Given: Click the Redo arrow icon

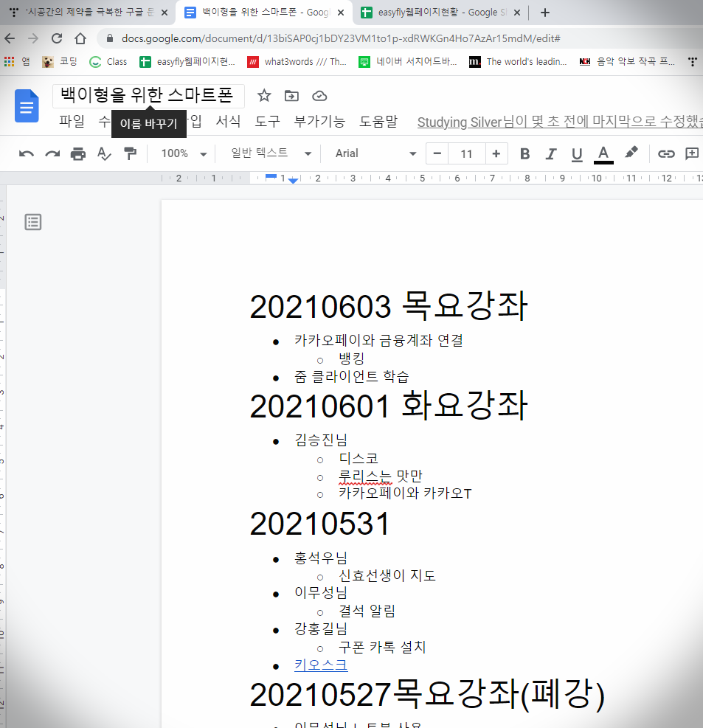Looking at the screenshot, I should point(52,153).
